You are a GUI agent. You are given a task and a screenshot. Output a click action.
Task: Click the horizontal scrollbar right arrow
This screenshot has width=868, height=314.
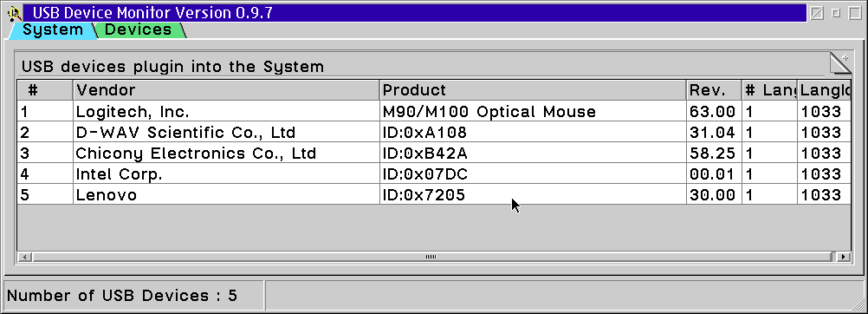click(x=844, y=257)
